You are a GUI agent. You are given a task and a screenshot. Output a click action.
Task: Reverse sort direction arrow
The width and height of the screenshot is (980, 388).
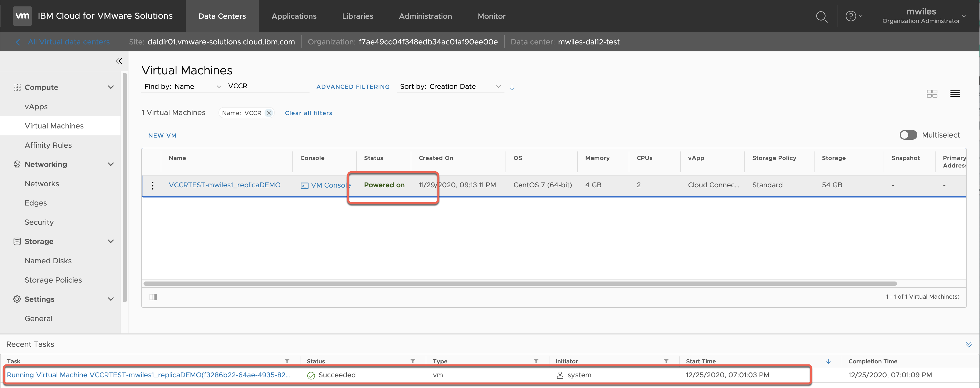pos(512,88)
